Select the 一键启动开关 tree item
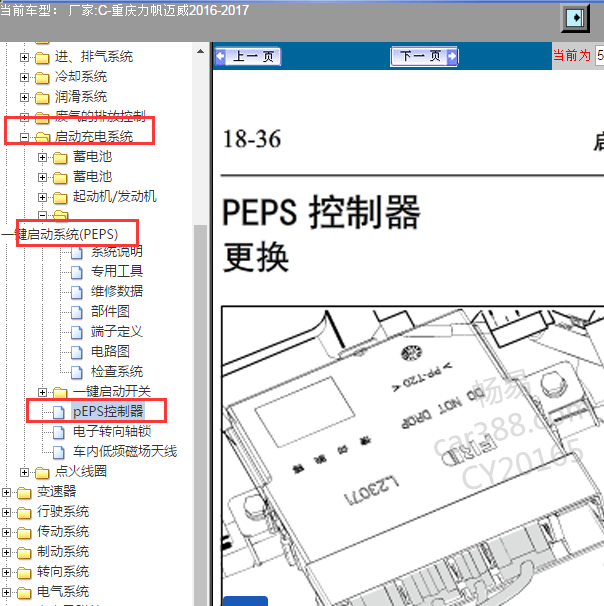Viewport: 604px width, 606px height. click(112, 392)
